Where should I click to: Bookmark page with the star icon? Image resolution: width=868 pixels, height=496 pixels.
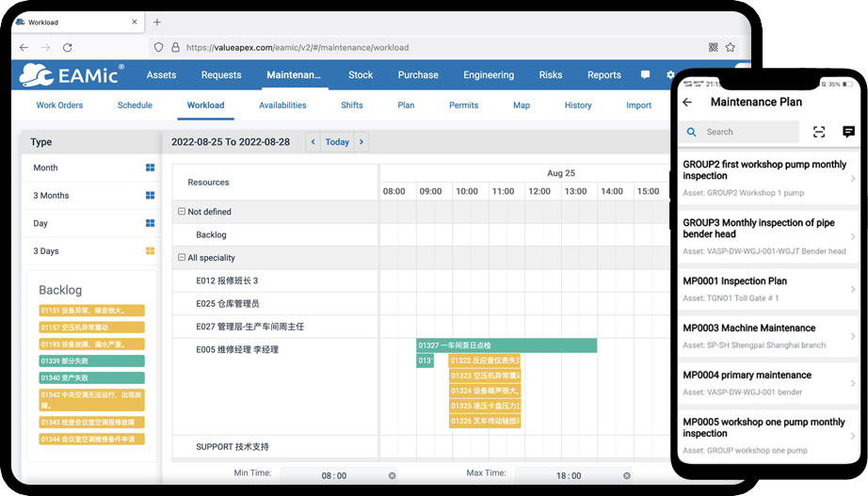point(731,48)
